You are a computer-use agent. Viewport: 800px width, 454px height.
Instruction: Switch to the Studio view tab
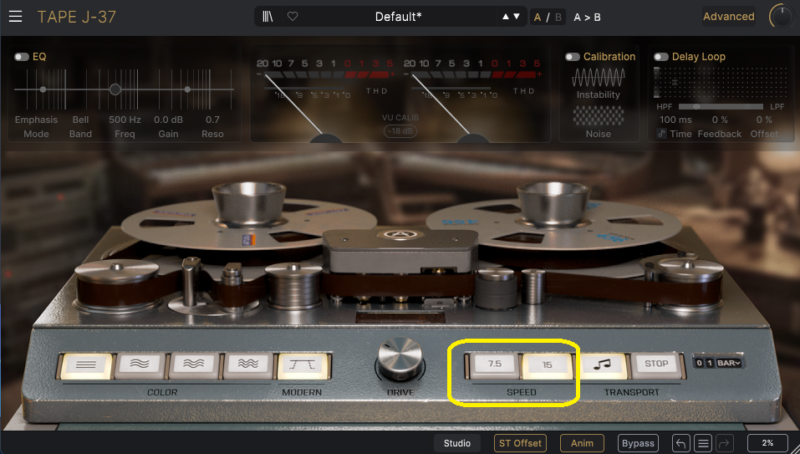[457, 443]
